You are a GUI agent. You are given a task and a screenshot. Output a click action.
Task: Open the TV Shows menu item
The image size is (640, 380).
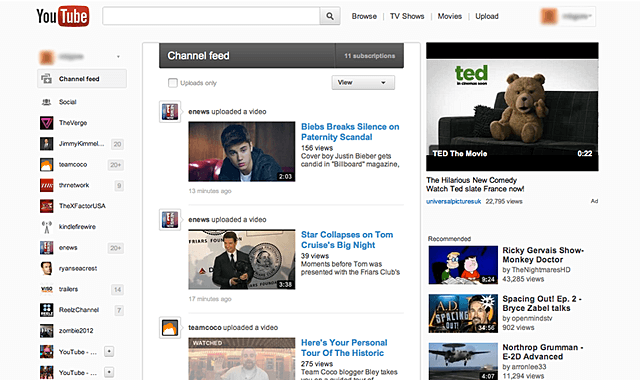point(407,16)
